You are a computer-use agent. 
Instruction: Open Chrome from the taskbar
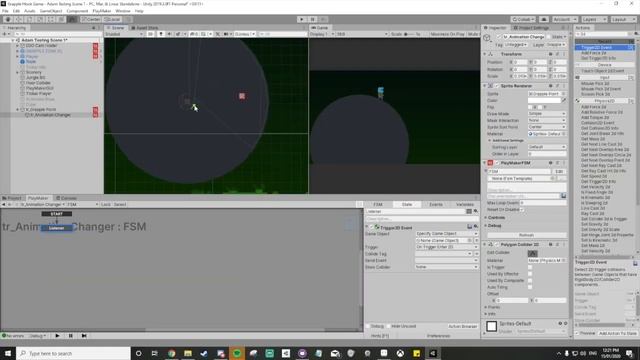[171, 353]
